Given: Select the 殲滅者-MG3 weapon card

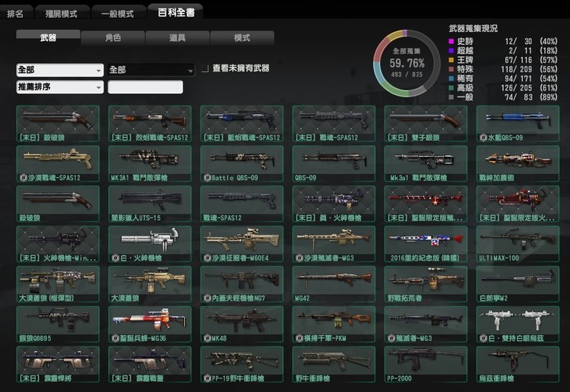Looking at the screenshot, I should pyautogui.click(x=426, y=324).
